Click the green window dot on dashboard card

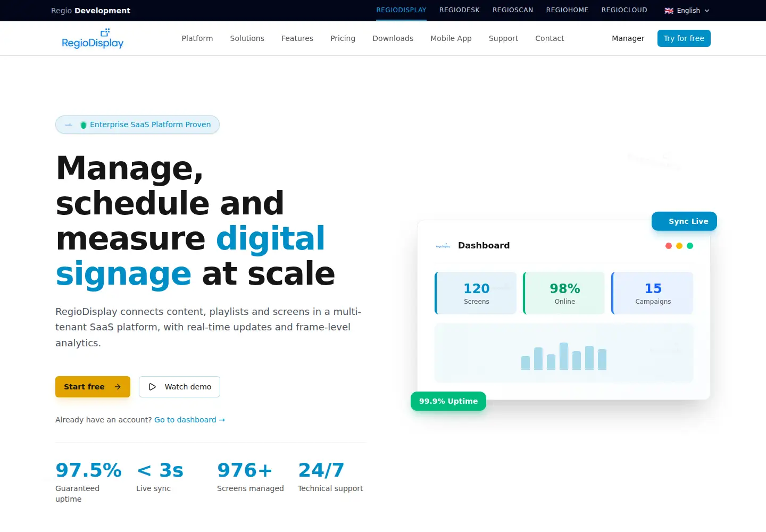pos(690,246)
